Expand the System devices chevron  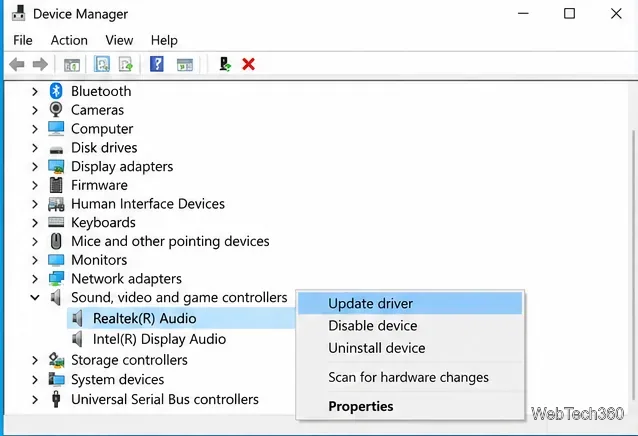point(35,379)
